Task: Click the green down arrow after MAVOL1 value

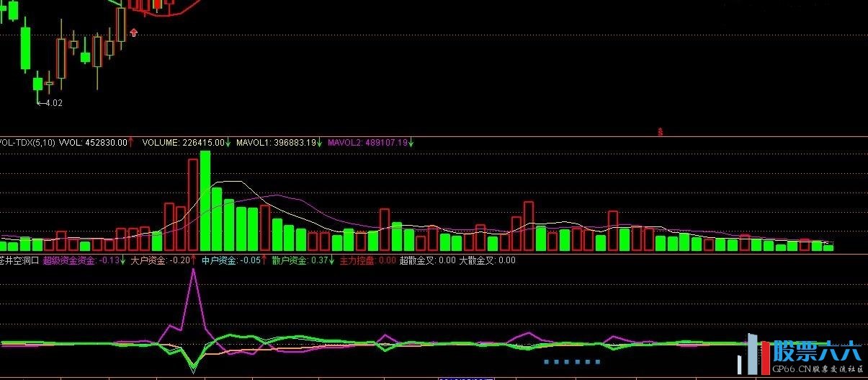Action: 320,143
